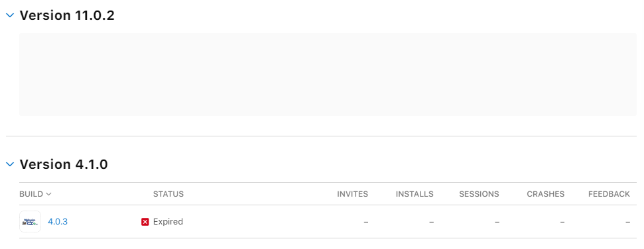Click the Invites dash value for build 4.0.3

(366, 222)
